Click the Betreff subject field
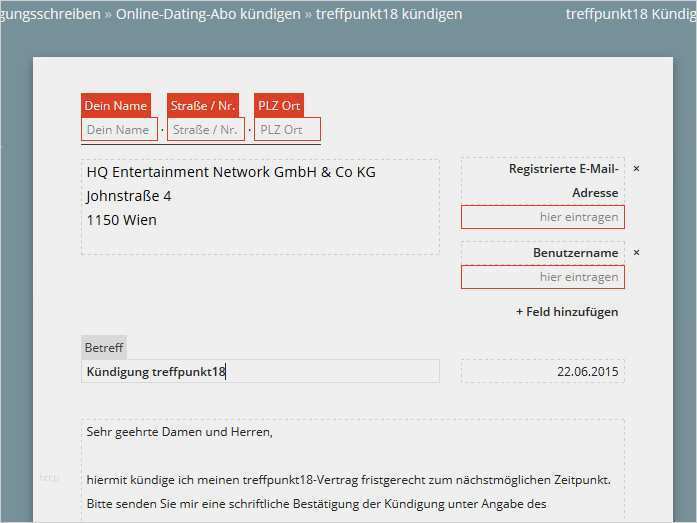The width and height of the screenshot is (697, 523). [x=260, y=371]
